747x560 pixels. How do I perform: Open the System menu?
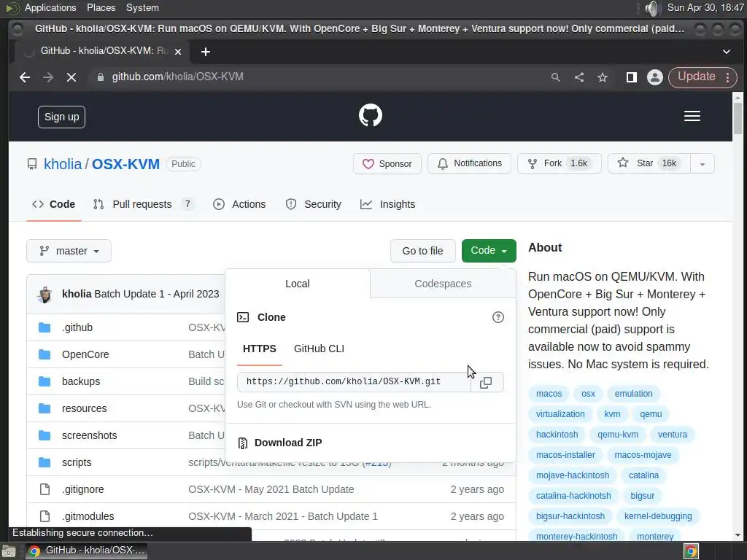coord(142,7)
